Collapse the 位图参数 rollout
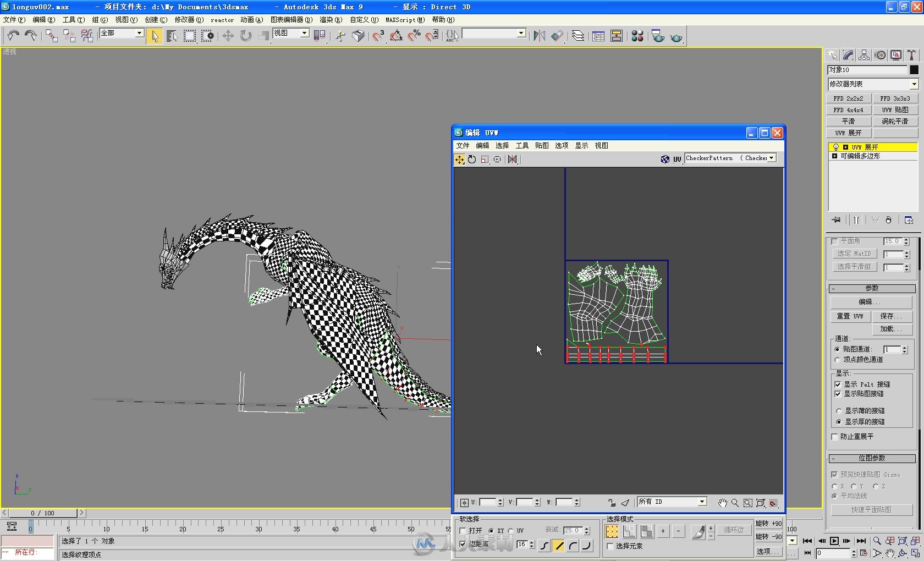 872,458
